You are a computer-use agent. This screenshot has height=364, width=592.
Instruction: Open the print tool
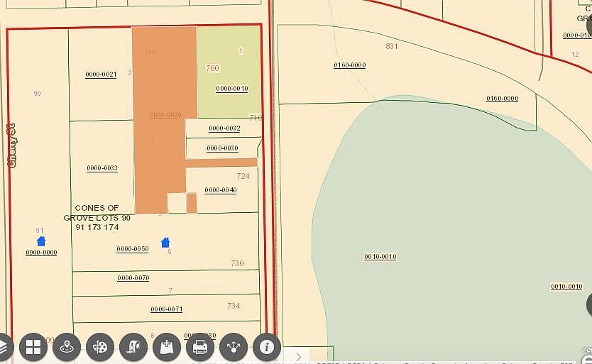[199, 347]
